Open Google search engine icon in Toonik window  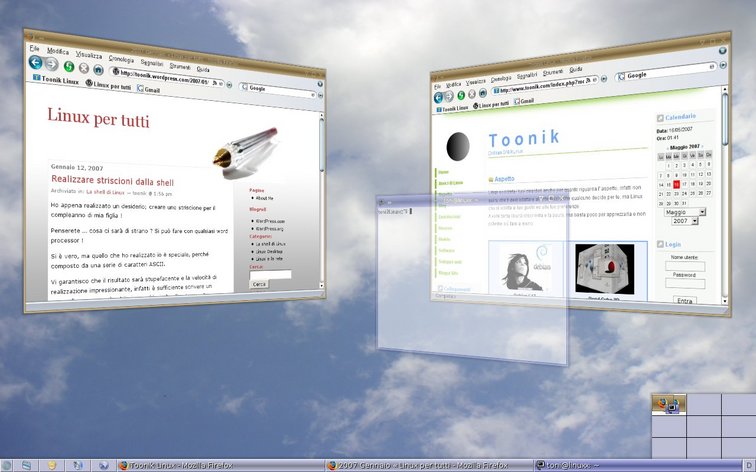(x=621, y=76)
